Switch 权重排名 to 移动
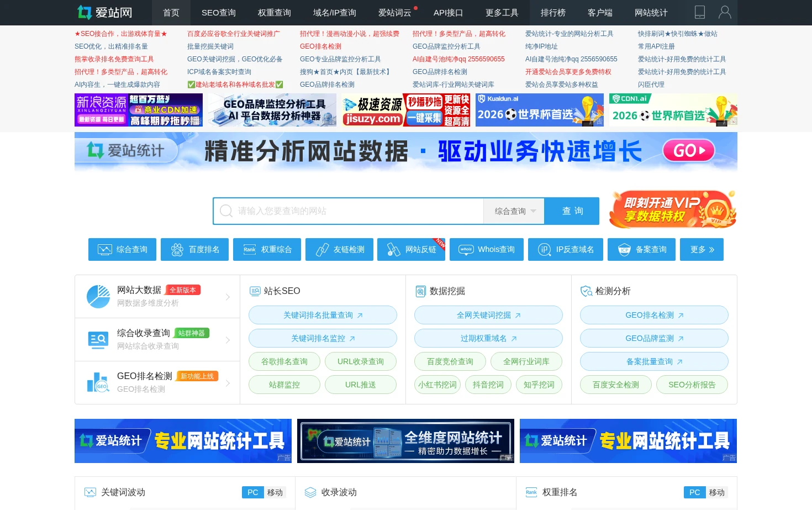This screenshot has height=510, width=812. coord(717,492)
